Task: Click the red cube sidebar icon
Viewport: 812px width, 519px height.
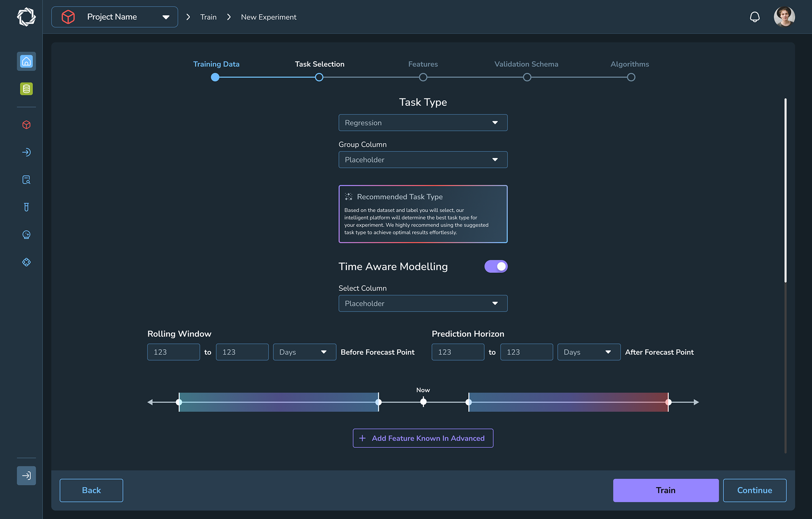Action: coord(26,125)
